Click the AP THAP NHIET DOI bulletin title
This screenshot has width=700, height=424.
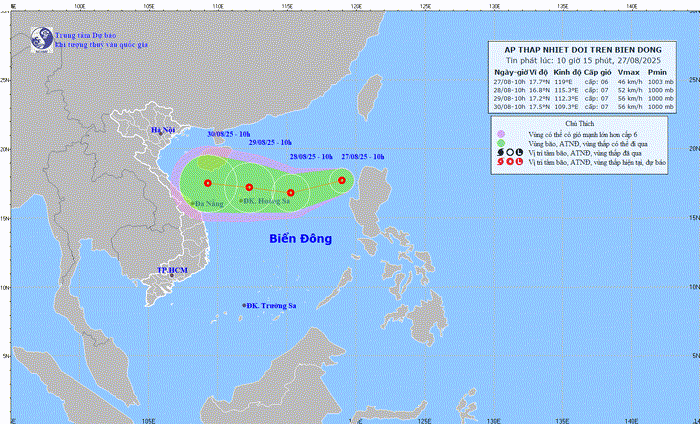click(583, 50)
